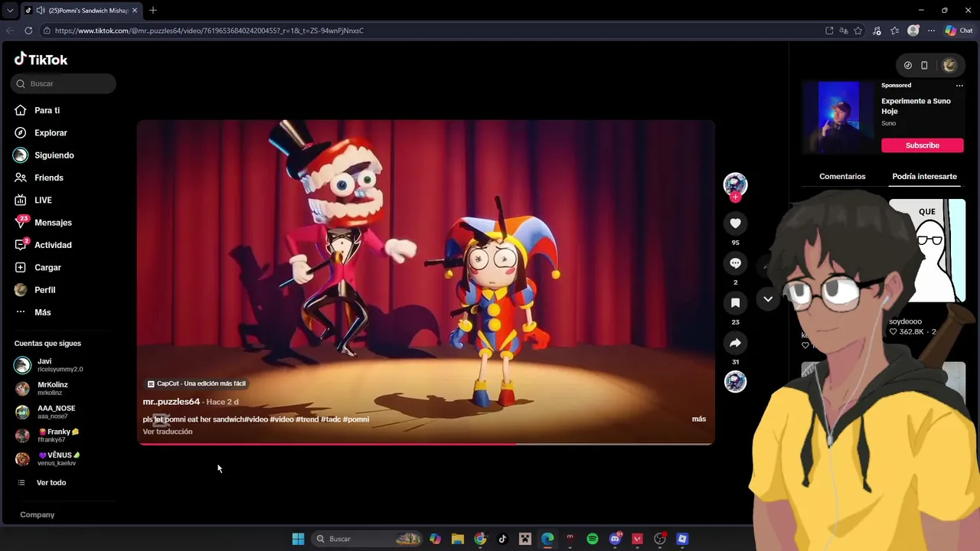Open the CapCut edición más fácil tag
980x551 pixels.
[197, 383]
